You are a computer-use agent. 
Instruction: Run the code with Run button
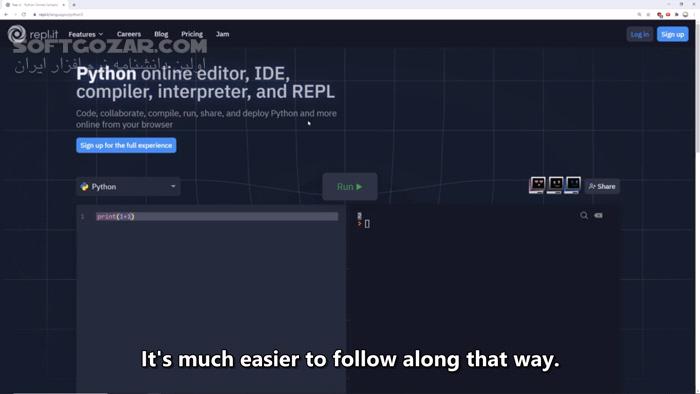350,187
